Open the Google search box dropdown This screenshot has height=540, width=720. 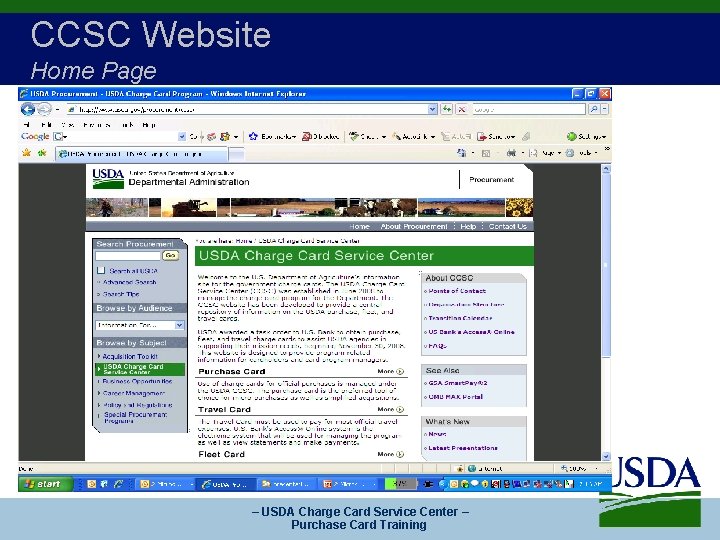182,136
